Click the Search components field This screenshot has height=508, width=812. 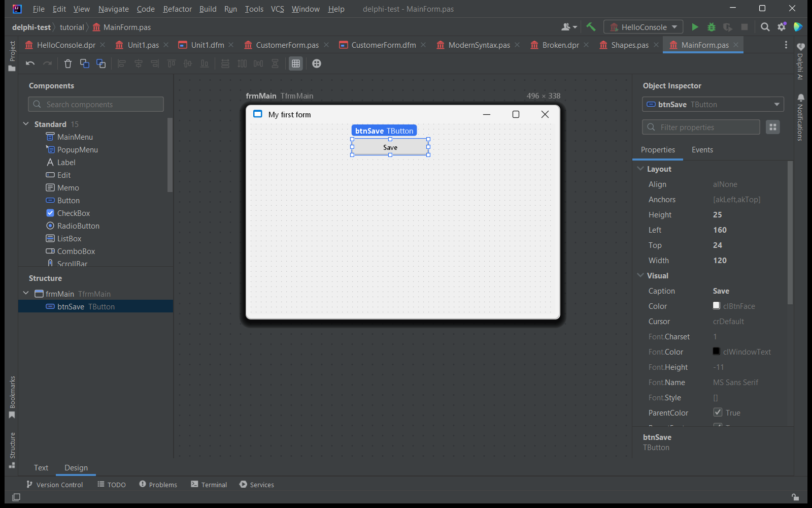pos(96,104)
